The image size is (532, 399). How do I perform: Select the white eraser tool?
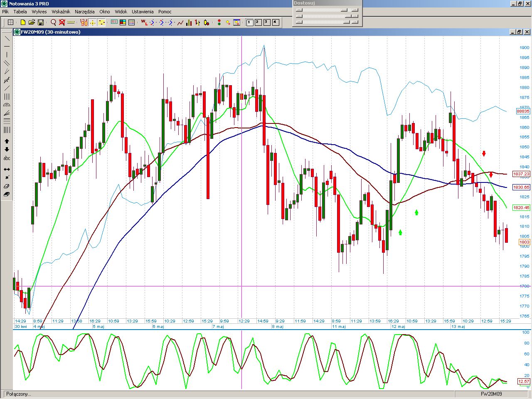tap(7, 186)
